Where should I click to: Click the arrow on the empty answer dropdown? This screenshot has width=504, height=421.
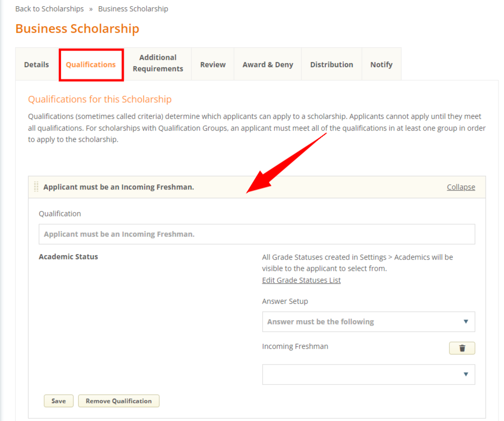pyautogui.click(x=465, y=374)
